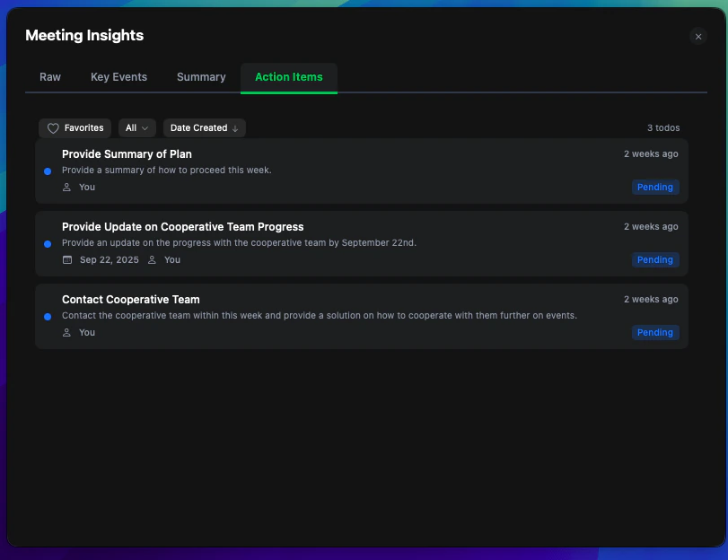Click the Pending badge on Provide Summary of Plan

coord(654,187)
